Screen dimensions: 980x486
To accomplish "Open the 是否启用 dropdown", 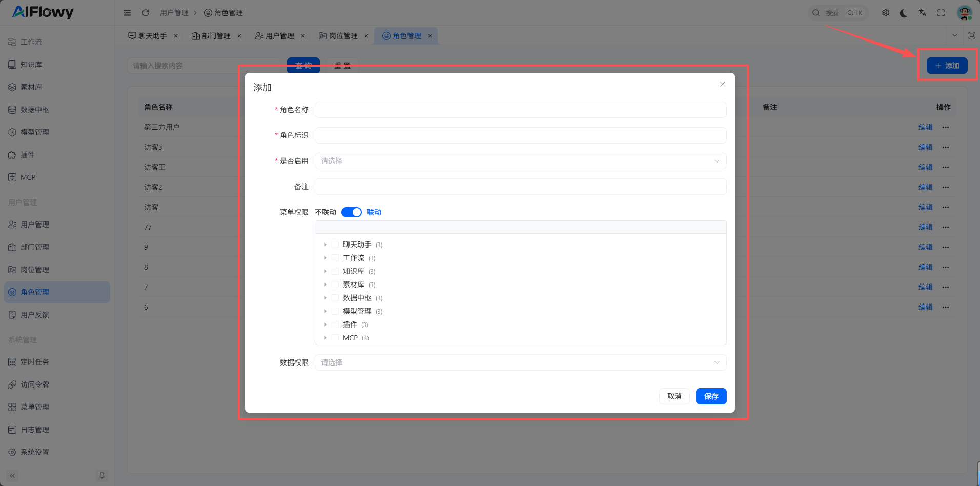I will click(520, 161).
